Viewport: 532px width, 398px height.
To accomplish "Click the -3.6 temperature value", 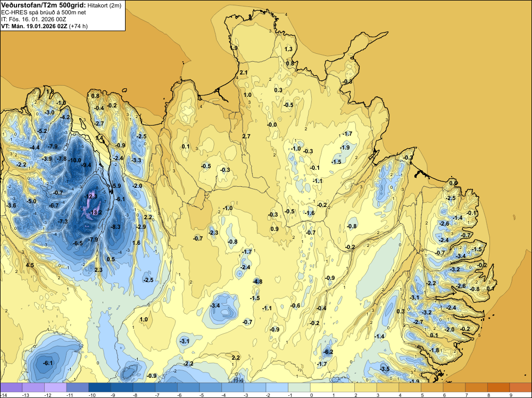I will pos(11,205).
